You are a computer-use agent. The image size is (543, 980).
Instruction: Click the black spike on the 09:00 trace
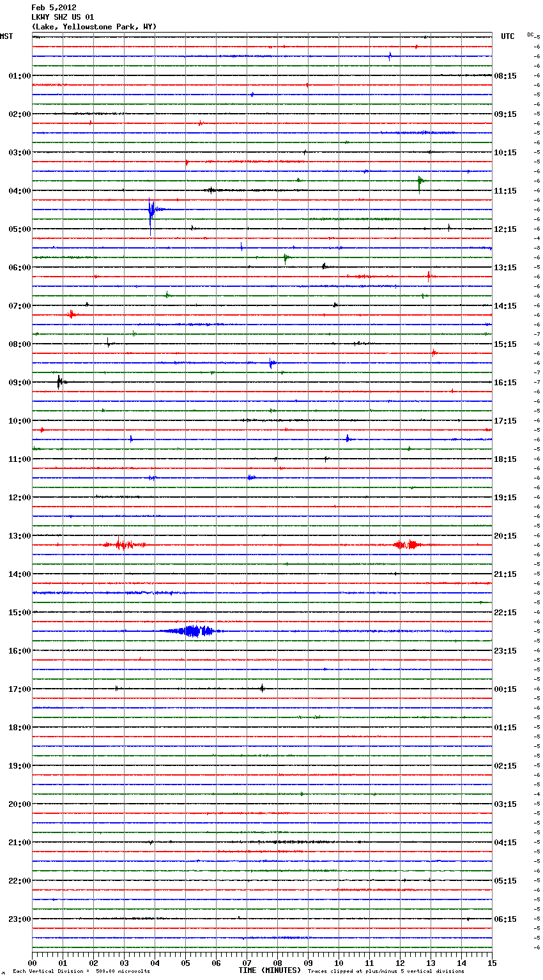[x=59, y=382]
